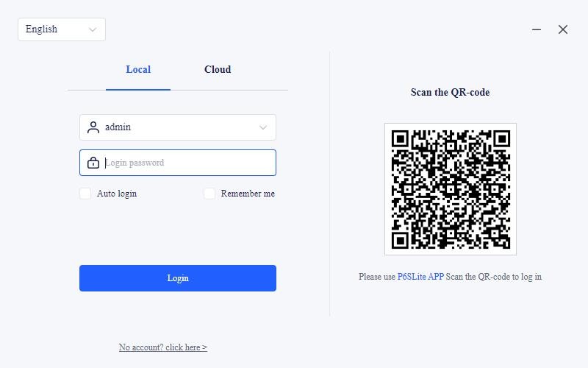This screenshot has height=368, width=588.
Task: Switch to the Local login tab
Action: point(138,70)
